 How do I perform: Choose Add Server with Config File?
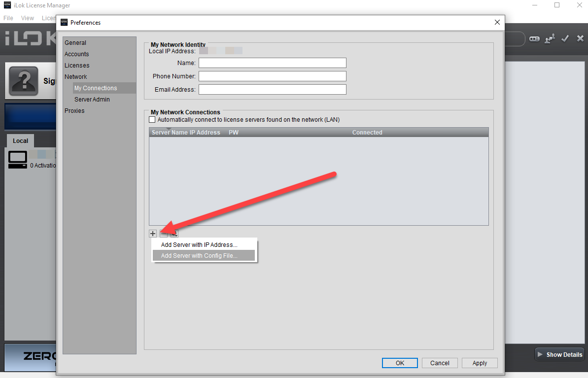coord(204,256)
